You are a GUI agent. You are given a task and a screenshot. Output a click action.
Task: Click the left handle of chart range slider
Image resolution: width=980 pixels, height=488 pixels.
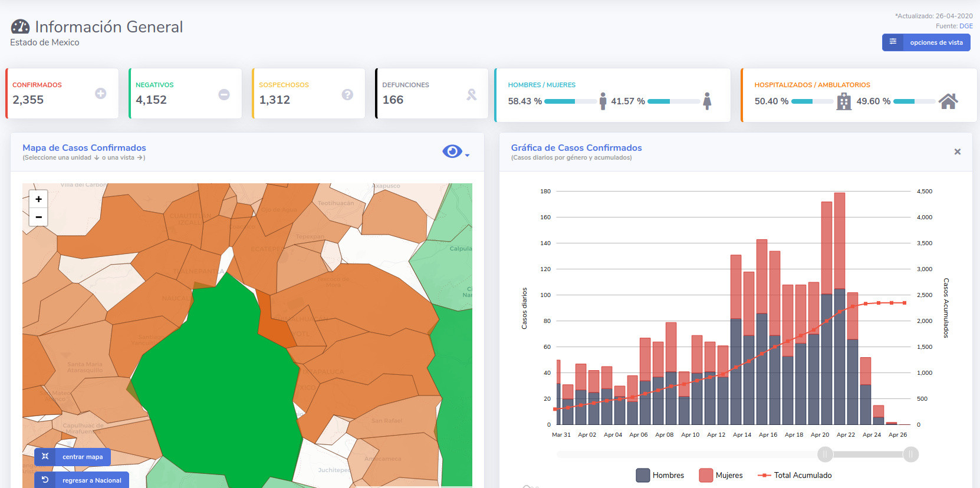pos(825,454)
